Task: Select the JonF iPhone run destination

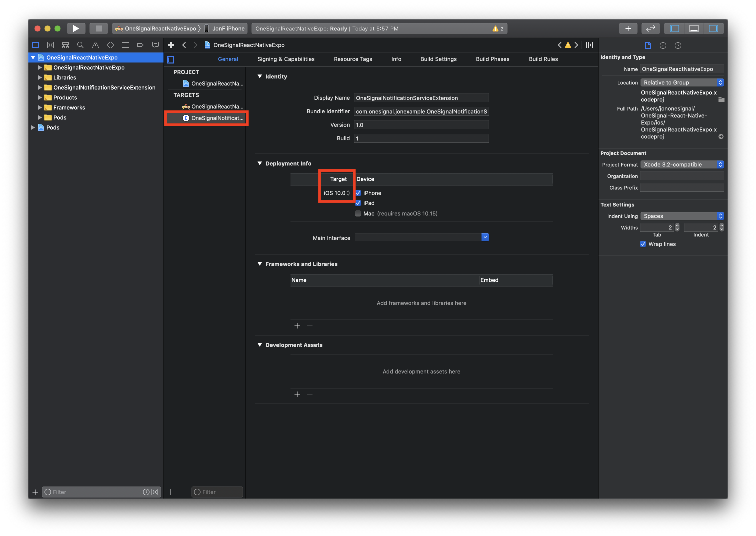Action: coord(225,29)
